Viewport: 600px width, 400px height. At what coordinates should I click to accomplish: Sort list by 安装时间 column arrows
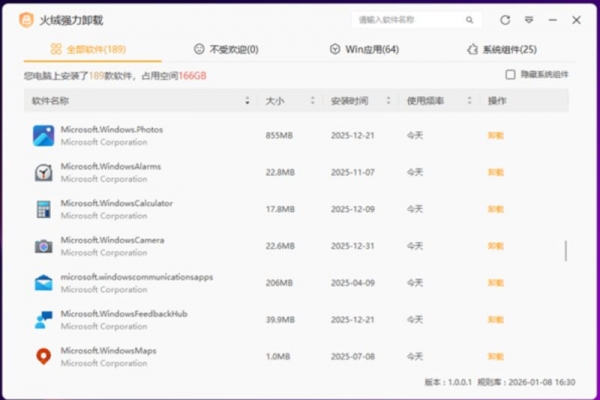coord(388,101)
